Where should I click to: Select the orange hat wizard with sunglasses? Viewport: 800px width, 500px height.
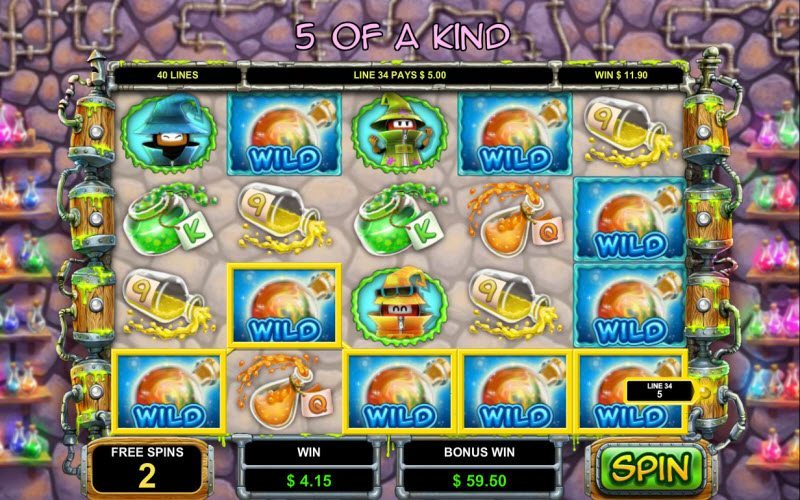399,305
